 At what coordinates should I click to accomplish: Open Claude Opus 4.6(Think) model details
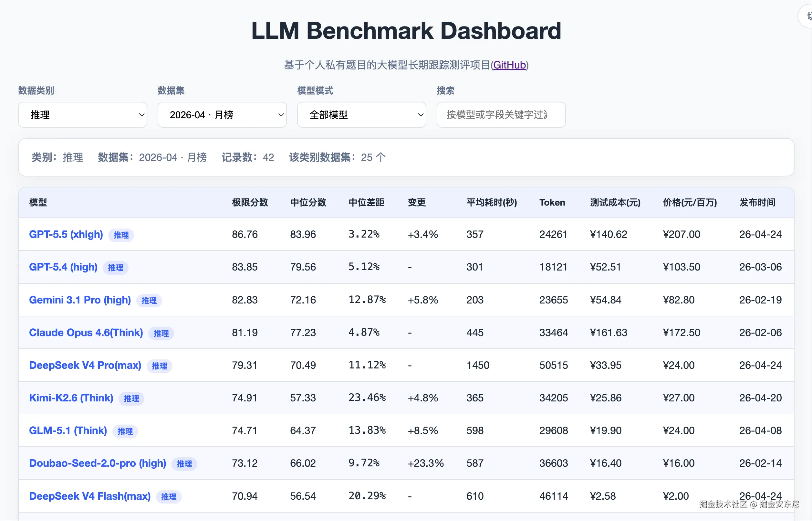coord(86,333)
